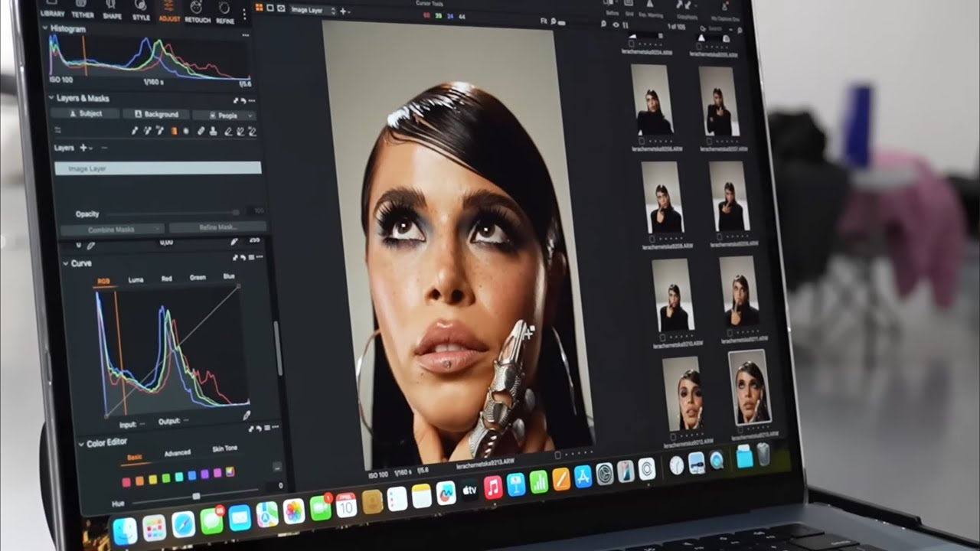Open the Image Layer selector dropdown
This screenshot has height=551, width=980.
[x=314, y=11]
